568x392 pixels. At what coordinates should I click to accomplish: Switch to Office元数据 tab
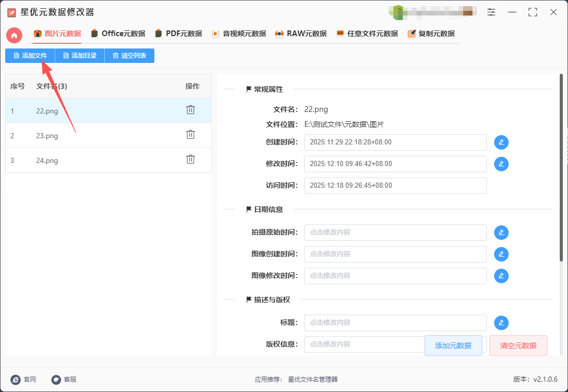[118, 34]
